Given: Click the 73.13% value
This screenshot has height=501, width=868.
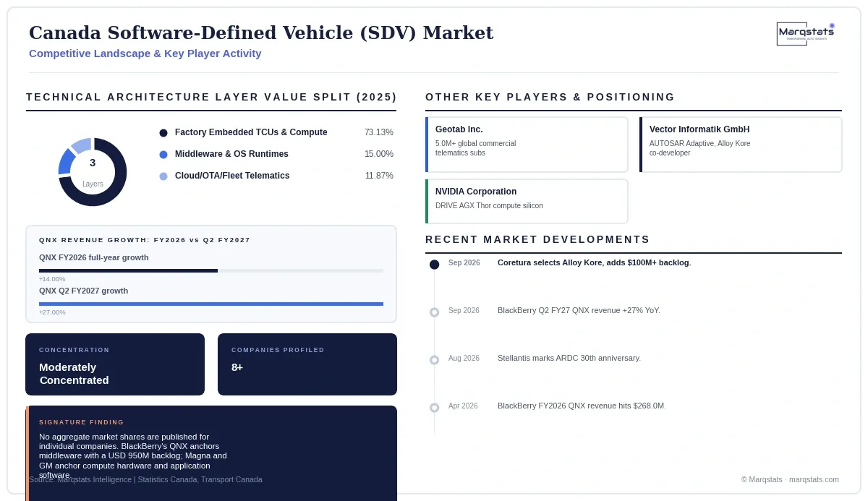Looking at the screenshot, I should tap(379, 132).
